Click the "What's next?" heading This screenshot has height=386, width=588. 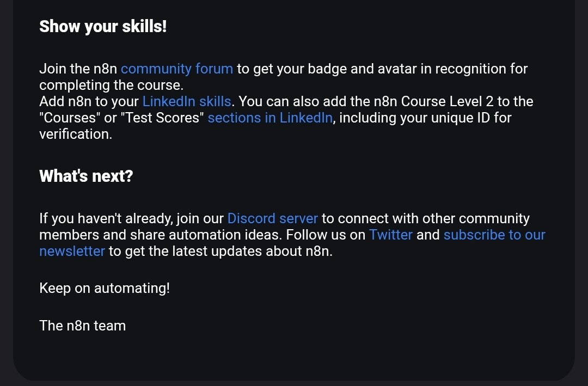(86, 176)
